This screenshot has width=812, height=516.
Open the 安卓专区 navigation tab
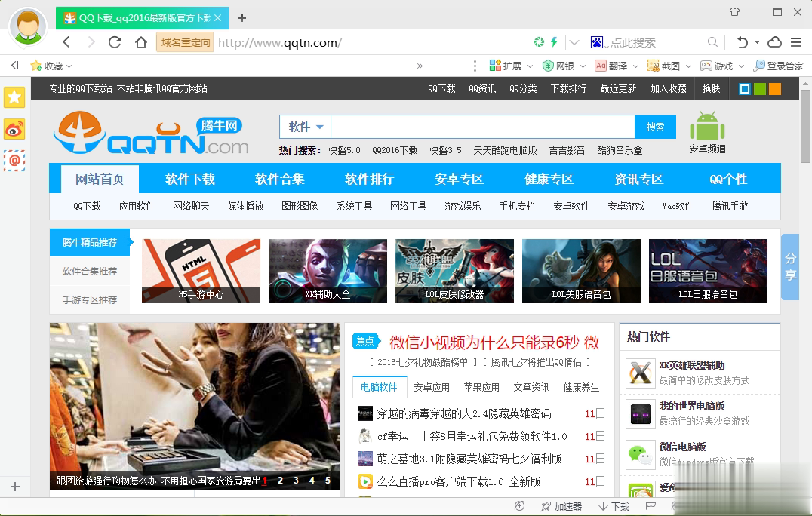(x=459, y=179)
